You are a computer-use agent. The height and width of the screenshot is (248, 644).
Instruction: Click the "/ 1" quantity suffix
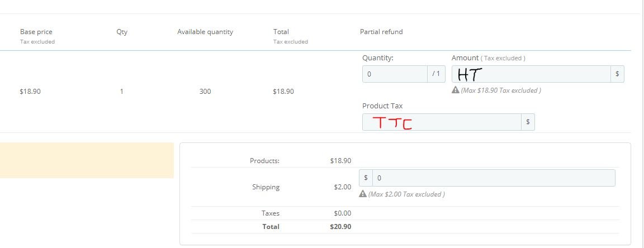pos(437,74)
